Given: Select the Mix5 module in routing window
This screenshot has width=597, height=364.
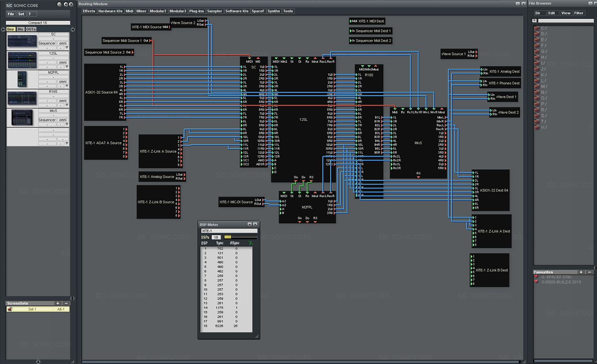Looking at the screenshot, I should [x=418, y=143].
